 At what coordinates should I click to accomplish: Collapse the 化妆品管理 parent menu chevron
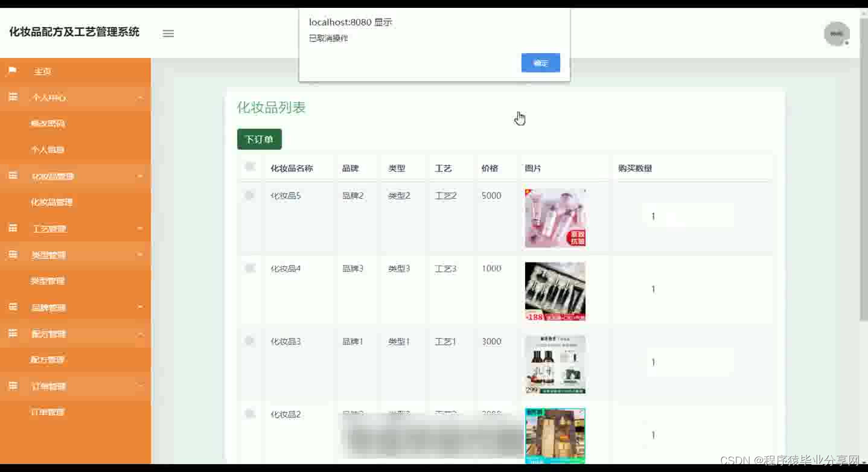pyautogui.click(x=140, y=176)
